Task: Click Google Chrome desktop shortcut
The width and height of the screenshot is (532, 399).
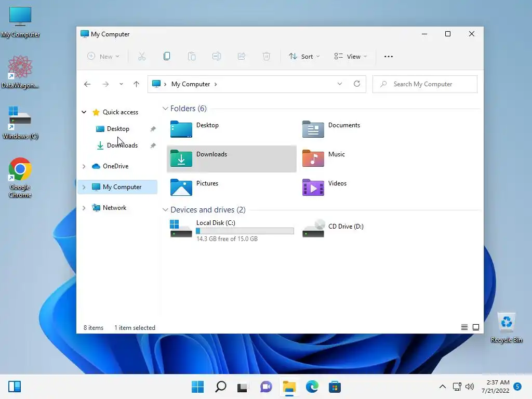Action: click(20, 178)
